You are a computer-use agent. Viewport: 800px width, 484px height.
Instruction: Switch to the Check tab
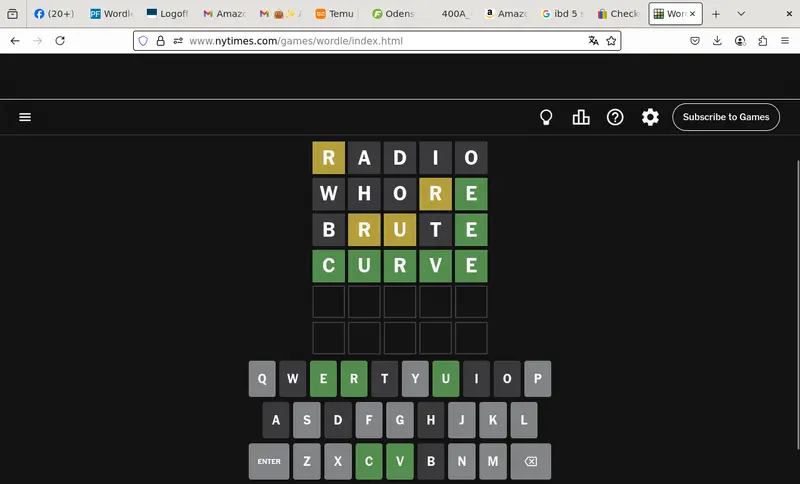click(x=617, y=14)
